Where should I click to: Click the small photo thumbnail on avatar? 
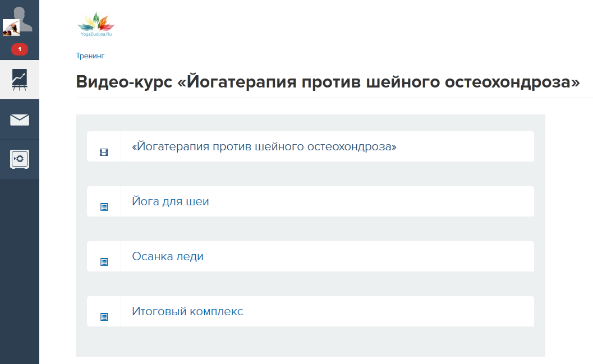11,28
